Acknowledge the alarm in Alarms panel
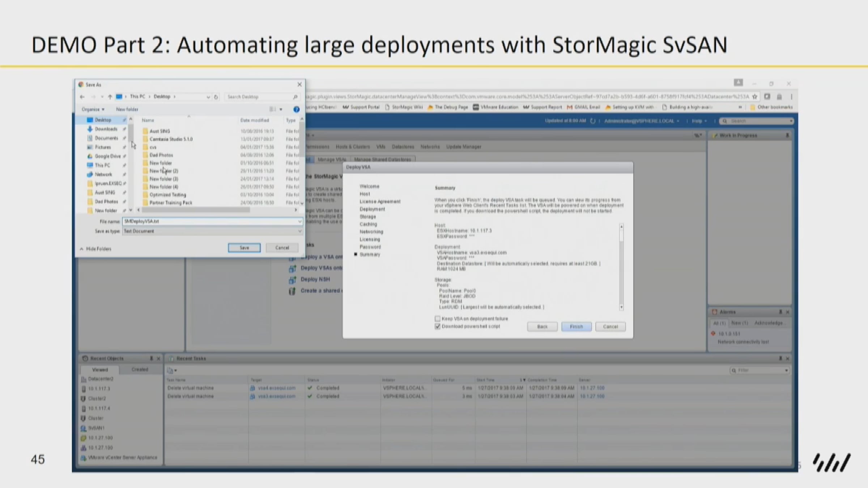 tap(769, 323)
